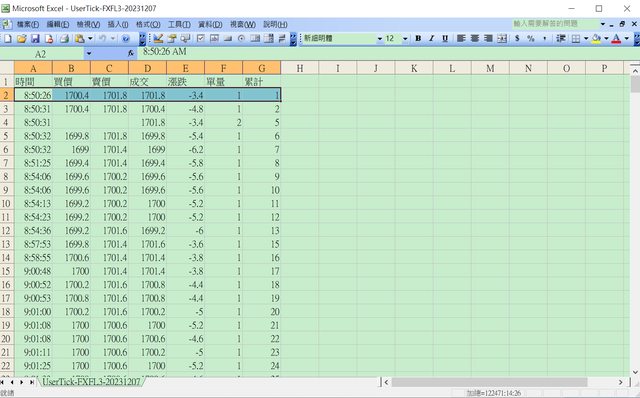Select the Command Button control tool
640x398 pixels.
tap(228, 38)
